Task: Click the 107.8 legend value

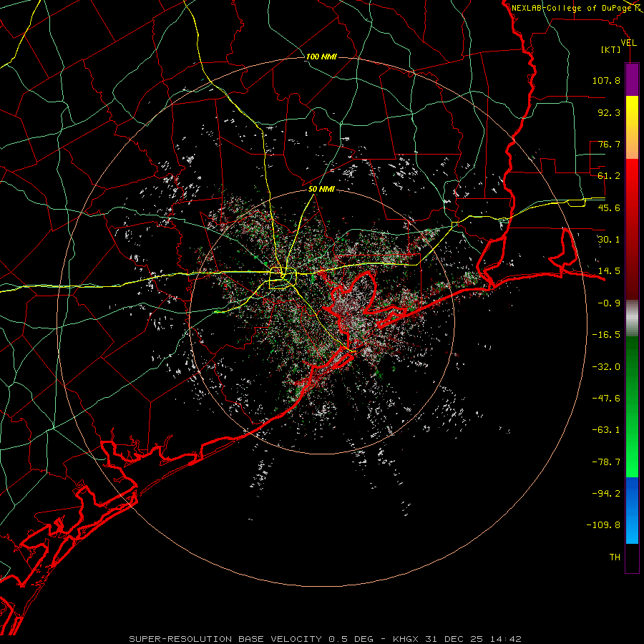Action: click(606, 80)
